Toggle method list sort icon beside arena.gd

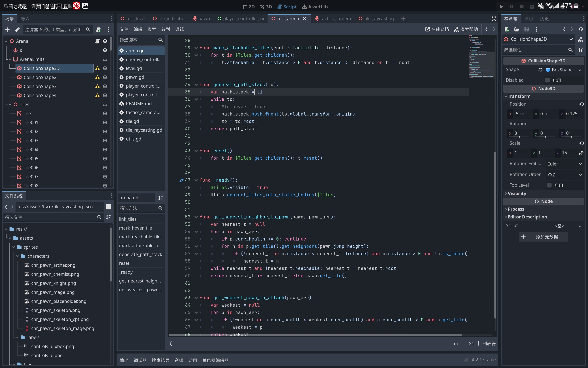(x=160, y=198)
